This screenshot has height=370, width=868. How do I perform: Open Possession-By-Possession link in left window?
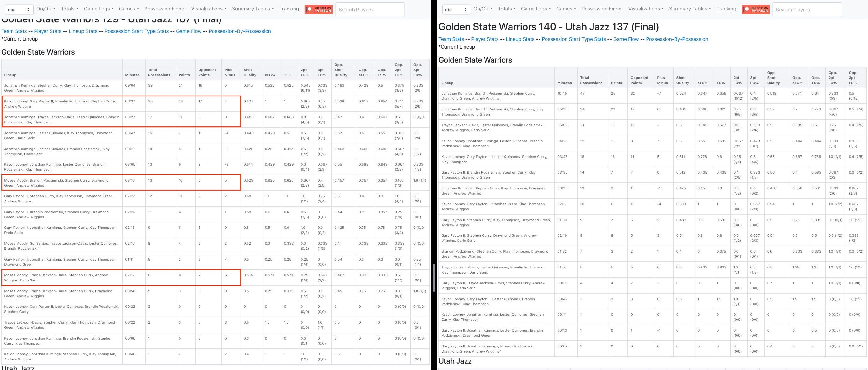[240, 31]
